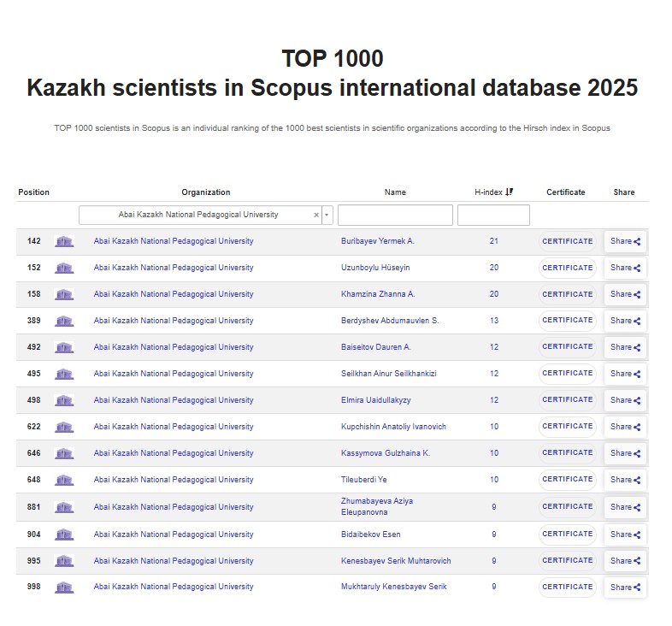The image size is (672, 626).
Task: Open the Abai Kazakh organization combo box
Action: pyautogui.click(x=197, y=216)
